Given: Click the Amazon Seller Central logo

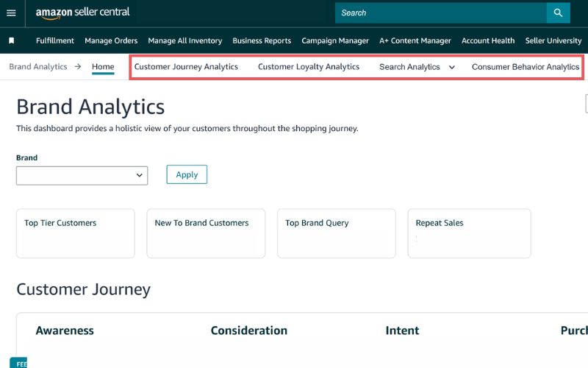Looking at the screenshot, I should [82, 13].
